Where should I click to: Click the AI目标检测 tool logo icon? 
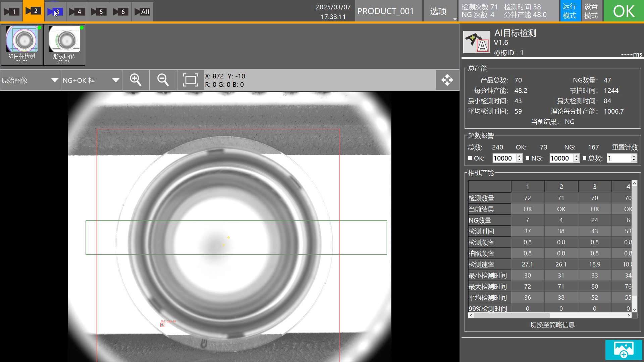point(476,42)
